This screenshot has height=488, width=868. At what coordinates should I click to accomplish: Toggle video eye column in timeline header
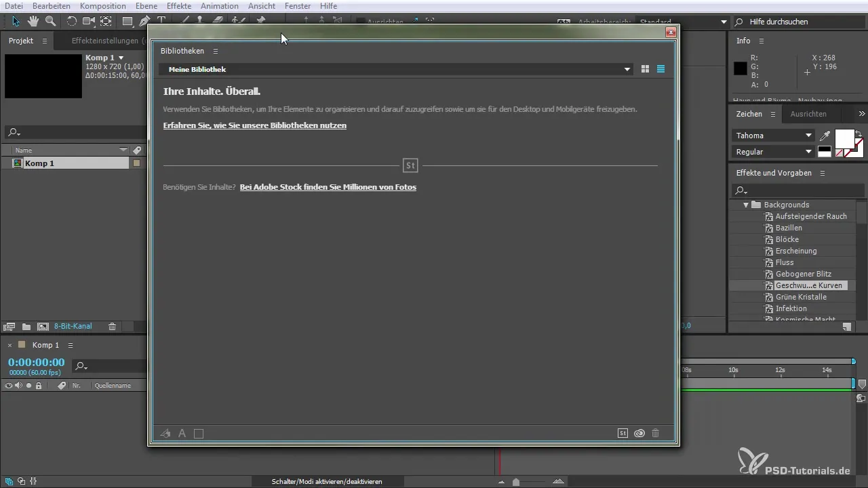click(x=9, y=386)
